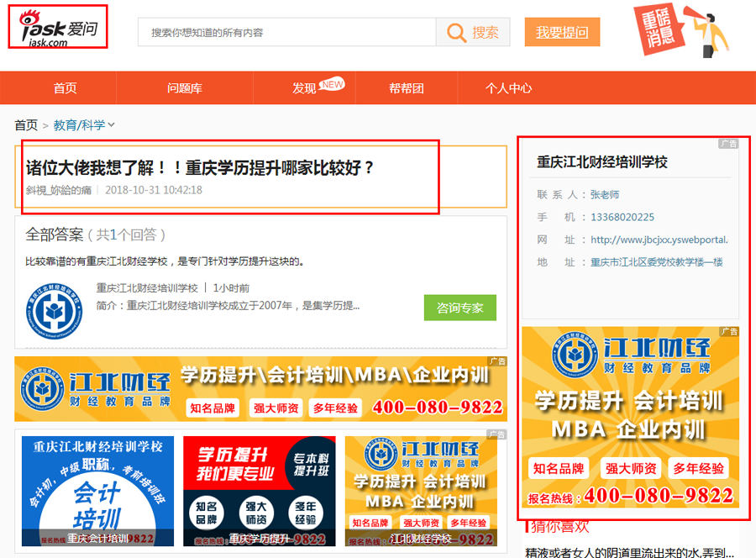Open the 问题库 nav tab
The image size is (756, 558).
185,87
